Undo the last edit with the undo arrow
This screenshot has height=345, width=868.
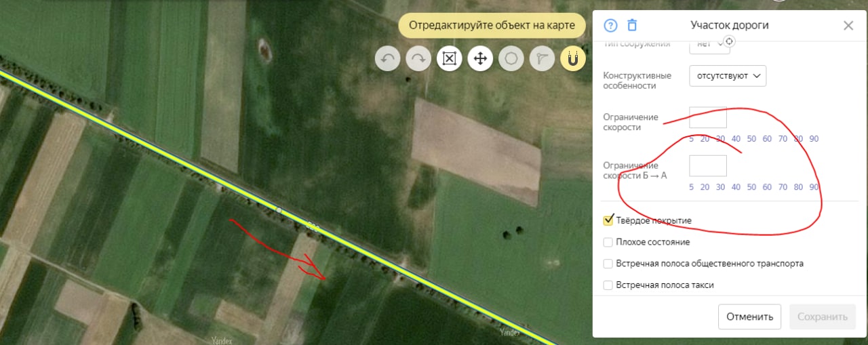tap(388, 58)
